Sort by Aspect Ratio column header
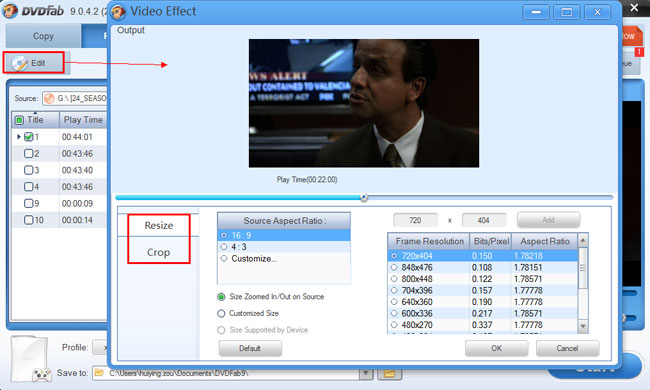The width and height of the screenshot is (650, 390). (544, 241)
